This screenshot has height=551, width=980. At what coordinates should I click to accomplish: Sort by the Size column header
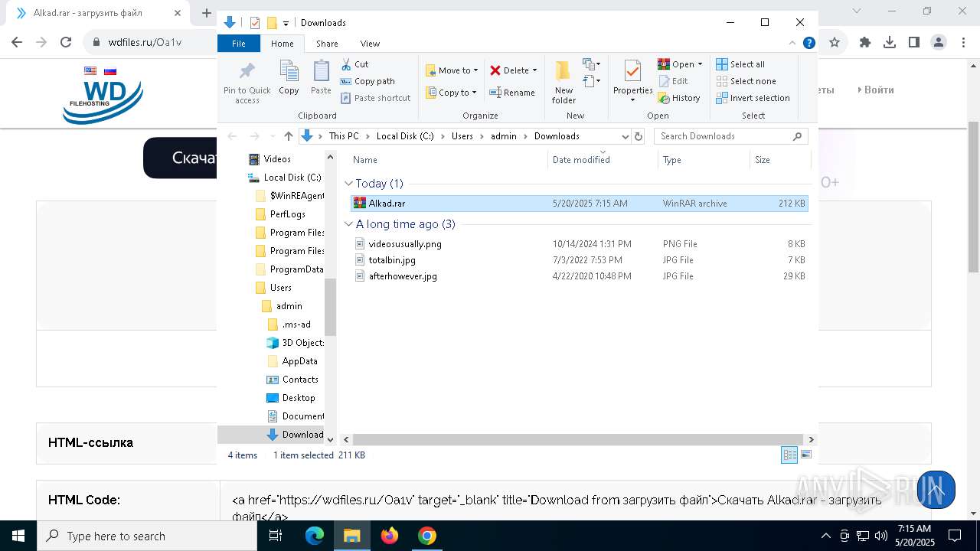779,160
